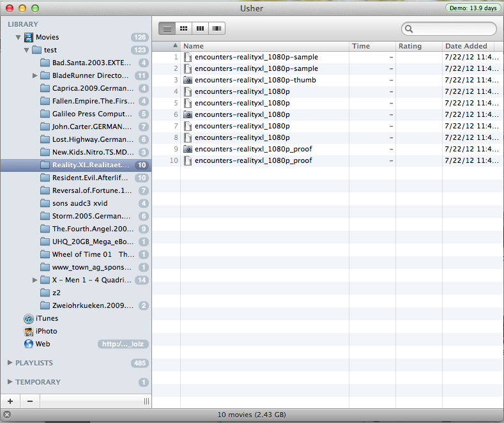Screen dimensions: 504x423
Task: Click the Demo: 13.9 days badge
Action: tap(473, 8)
